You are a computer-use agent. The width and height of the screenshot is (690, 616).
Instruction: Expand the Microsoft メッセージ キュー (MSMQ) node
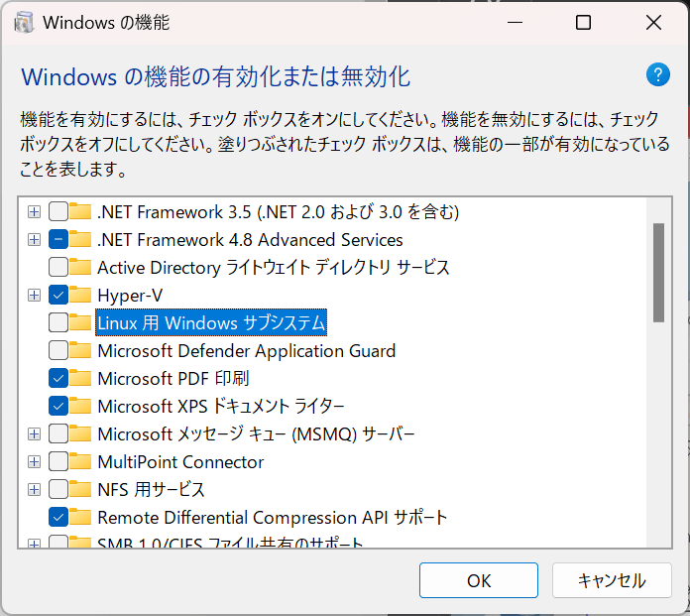[x=34, y=433]
